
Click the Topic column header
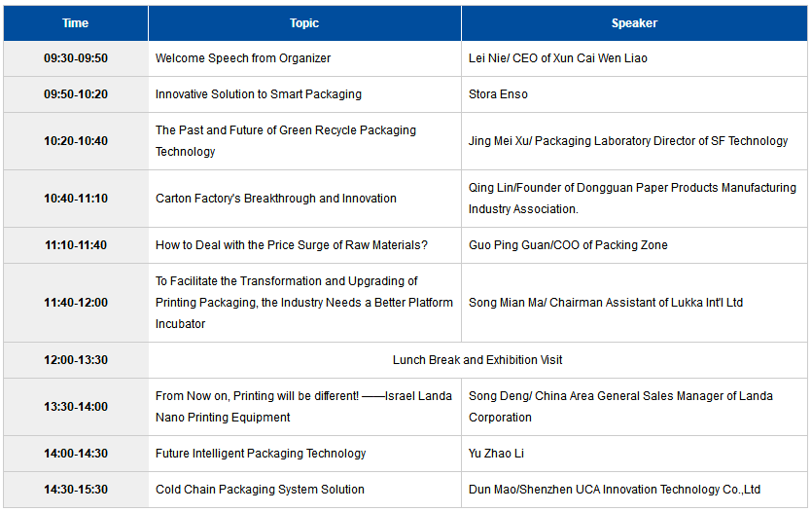point(304,23)
